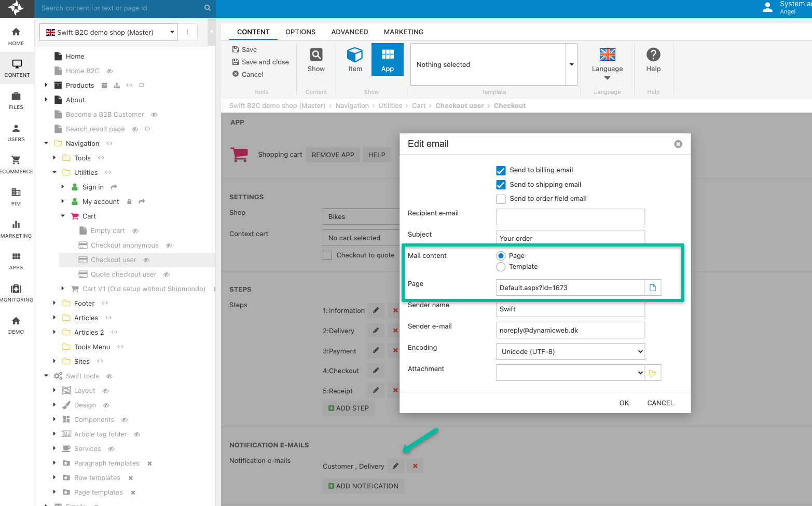The height and width of the screenshot is (506, 812).
Task: Open the Monitoring section
Action: tap(16, 293)
